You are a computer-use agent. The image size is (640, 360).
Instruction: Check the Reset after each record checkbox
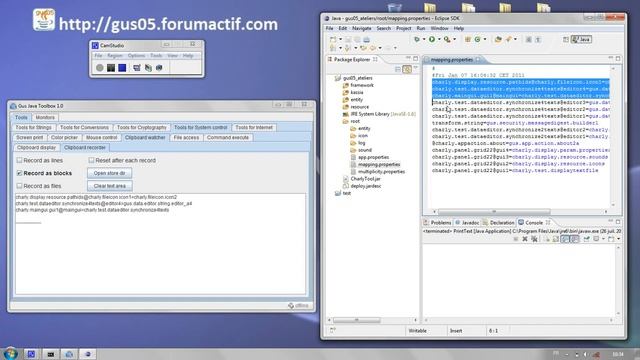click(x=91, y=160)
